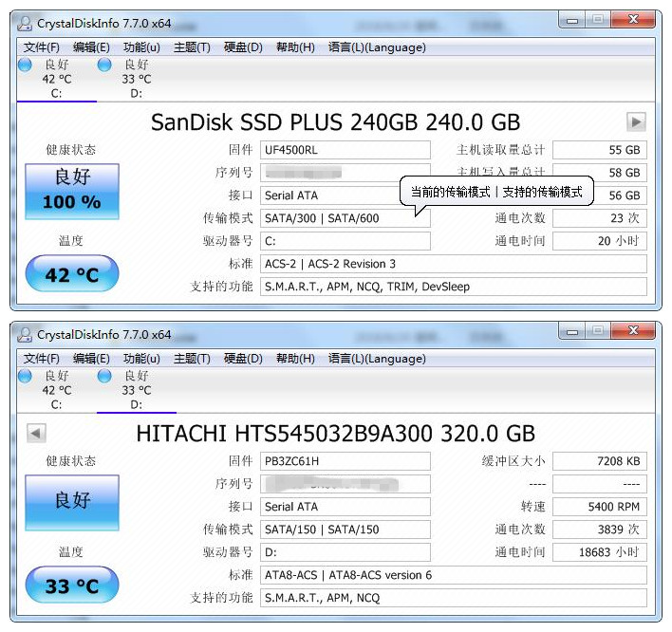Select D: disk status icon in top window

(104, 65)
